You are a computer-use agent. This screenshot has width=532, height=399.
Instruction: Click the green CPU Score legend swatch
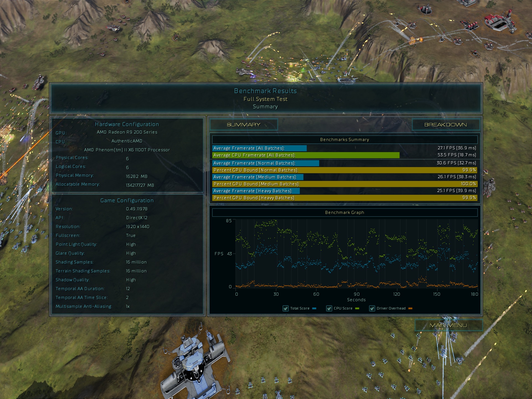[357, 308]
